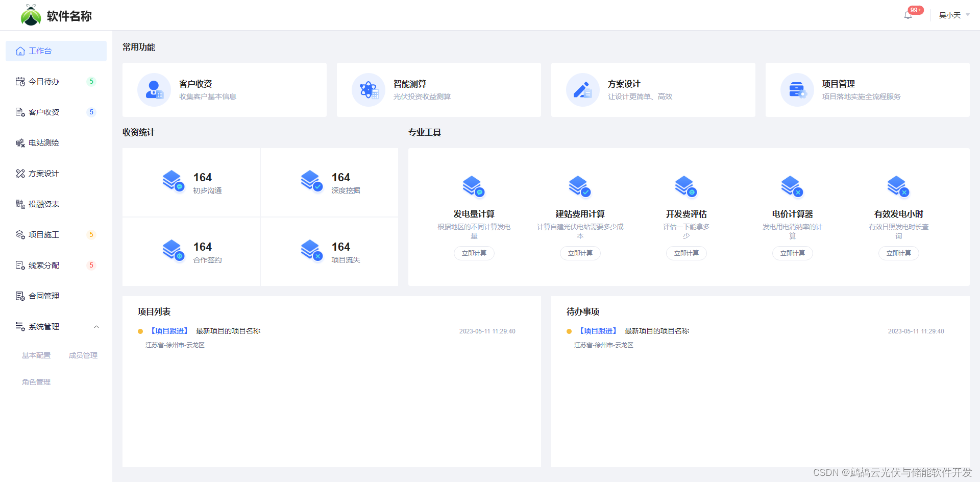Select 方案设计 in the sidebar
The image size is (980, 482).
point(56,174)
